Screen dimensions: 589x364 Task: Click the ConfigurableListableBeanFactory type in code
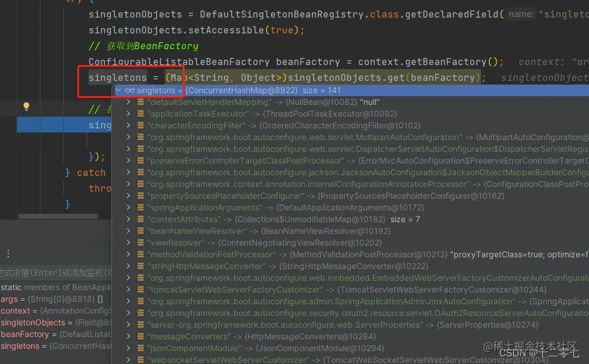point(179,62)
